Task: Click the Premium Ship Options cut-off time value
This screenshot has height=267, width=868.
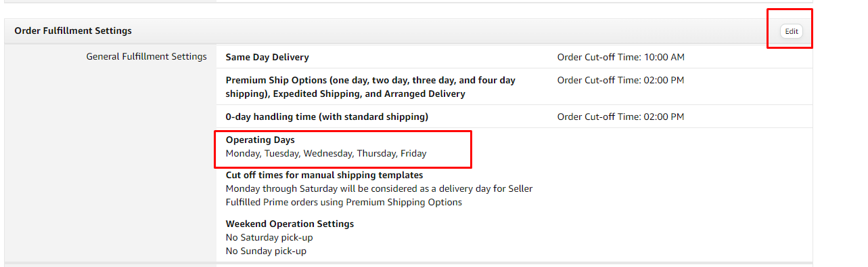Action: [x=664, y=80]
